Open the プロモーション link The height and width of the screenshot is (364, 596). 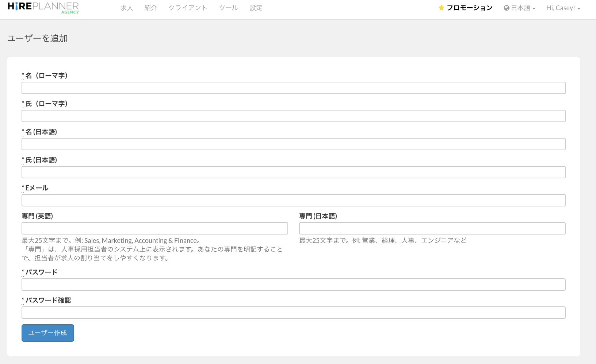tap(470, 8)
